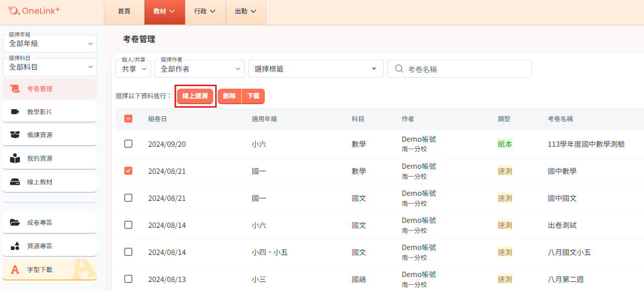Image resolution: width=644 pixels, height=291 pixels.
Task: Open 成卷專區 in the sidebar
Action: coord(50,222)
